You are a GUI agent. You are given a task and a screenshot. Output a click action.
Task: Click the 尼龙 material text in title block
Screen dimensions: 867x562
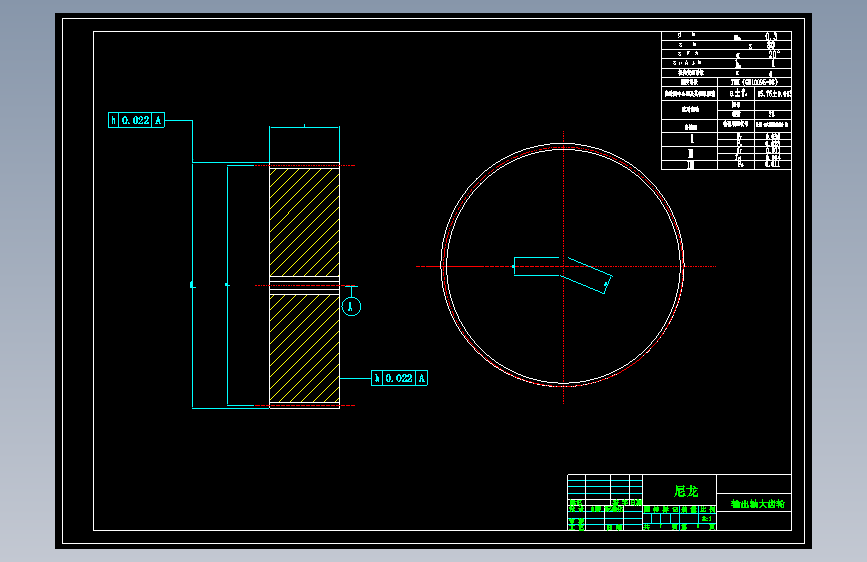(x=686, y=491)
